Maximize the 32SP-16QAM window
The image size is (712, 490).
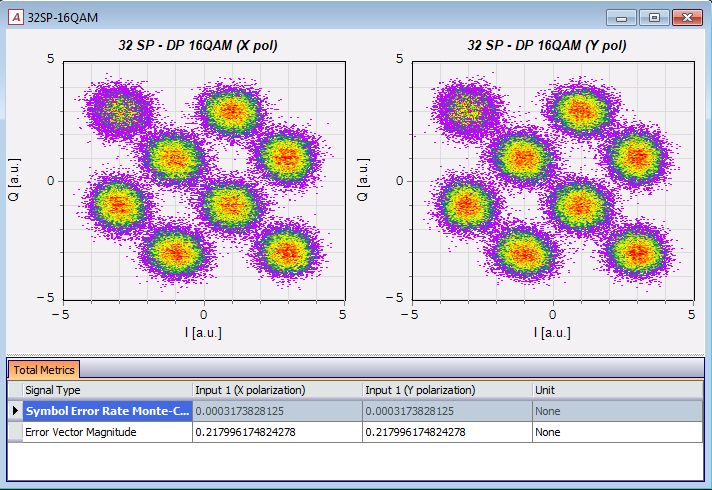click(654, 17)
